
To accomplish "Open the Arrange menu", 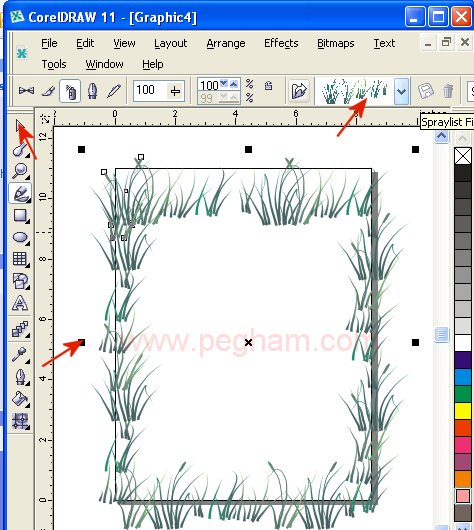I will 226,43.
